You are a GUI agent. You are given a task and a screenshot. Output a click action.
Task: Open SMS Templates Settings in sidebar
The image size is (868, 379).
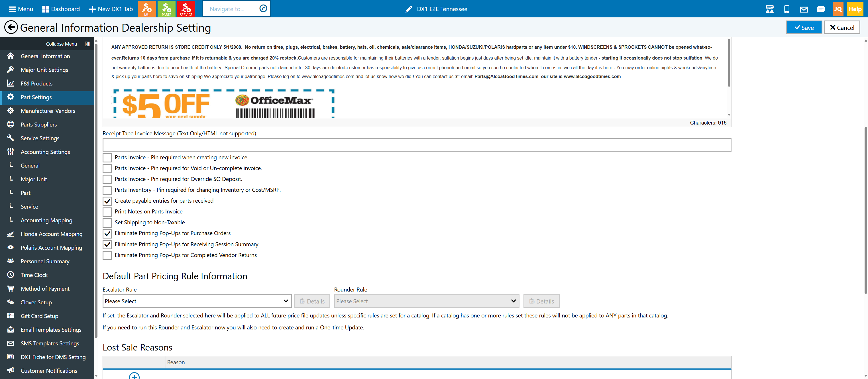[x=50, y=343]
